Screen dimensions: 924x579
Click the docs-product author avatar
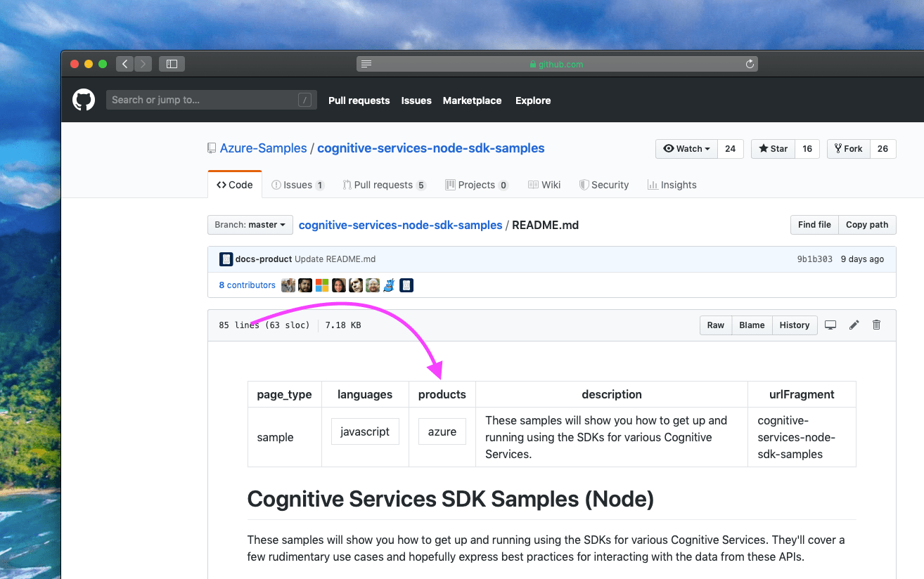point(226,259)
